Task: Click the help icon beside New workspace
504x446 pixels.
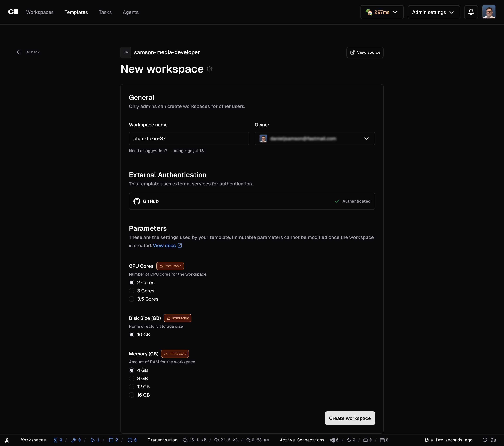Action: [x=209, y=69]
